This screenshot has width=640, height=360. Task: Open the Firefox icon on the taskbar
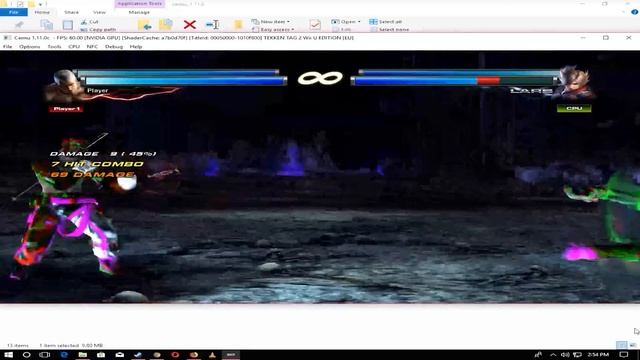(193, 355)
